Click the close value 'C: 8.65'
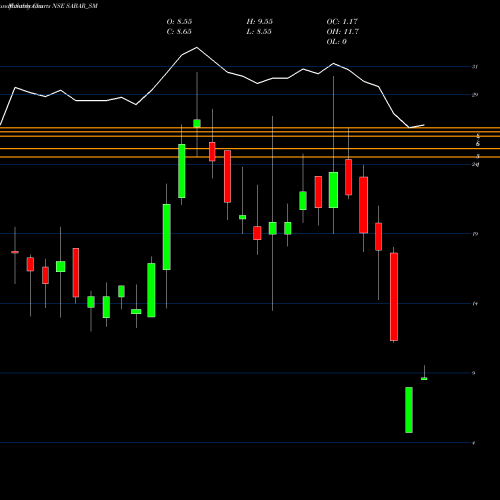 click(x=179, y=32)
